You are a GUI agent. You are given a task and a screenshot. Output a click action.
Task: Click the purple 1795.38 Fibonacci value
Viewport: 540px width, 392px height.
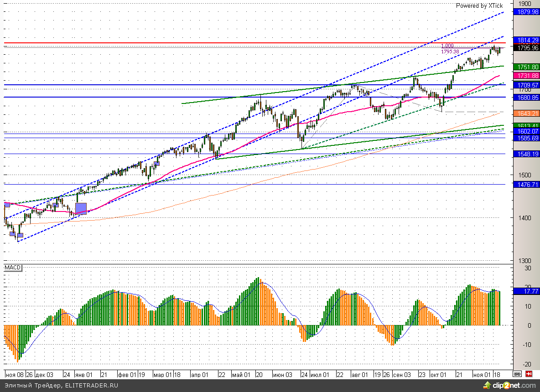[x=450, y=52]
